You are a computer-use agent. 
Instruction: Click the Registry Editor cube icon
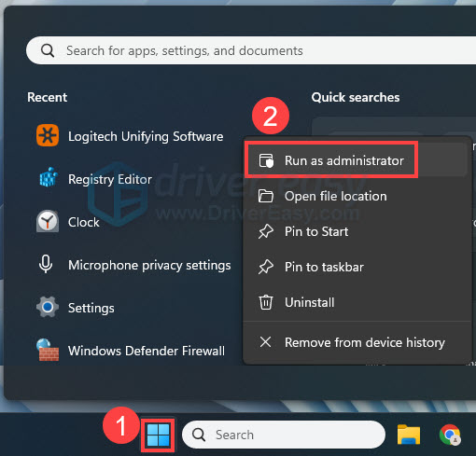click(x=48, y=178)
